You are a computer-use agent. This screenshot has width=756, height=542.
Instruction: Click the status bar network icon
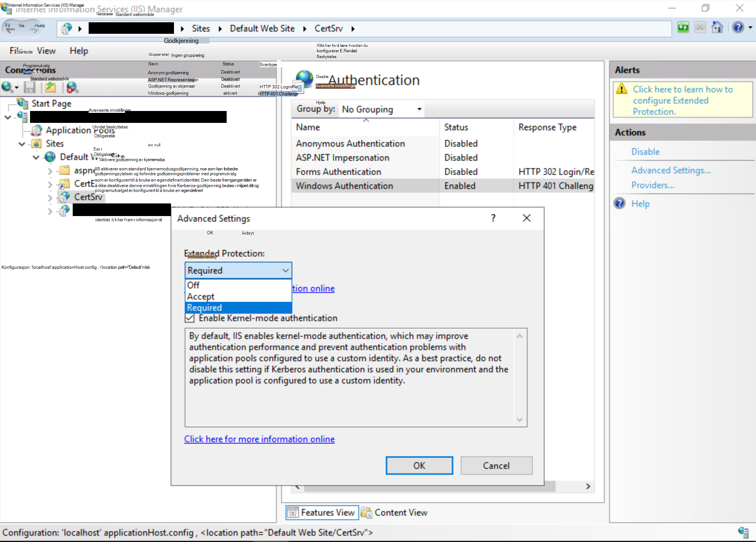point(743,532)
